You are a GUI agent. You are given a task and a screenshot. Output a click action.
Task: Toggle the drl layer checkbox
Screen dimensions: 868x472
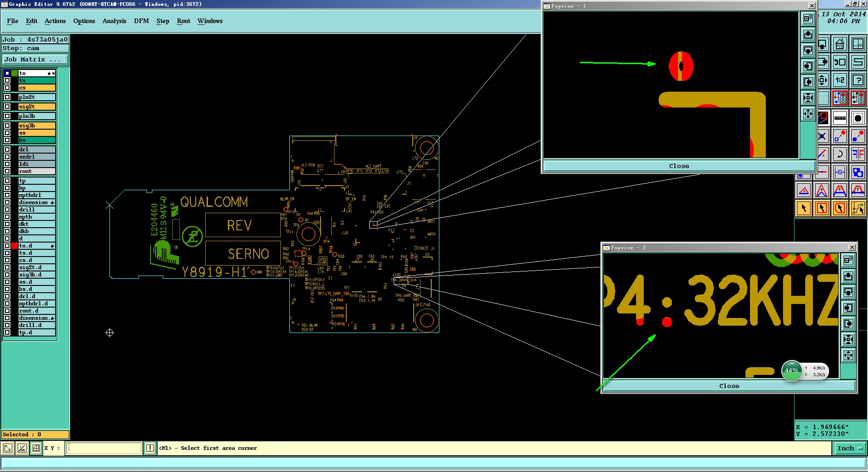pyautogui.click(x=7, y=150)
